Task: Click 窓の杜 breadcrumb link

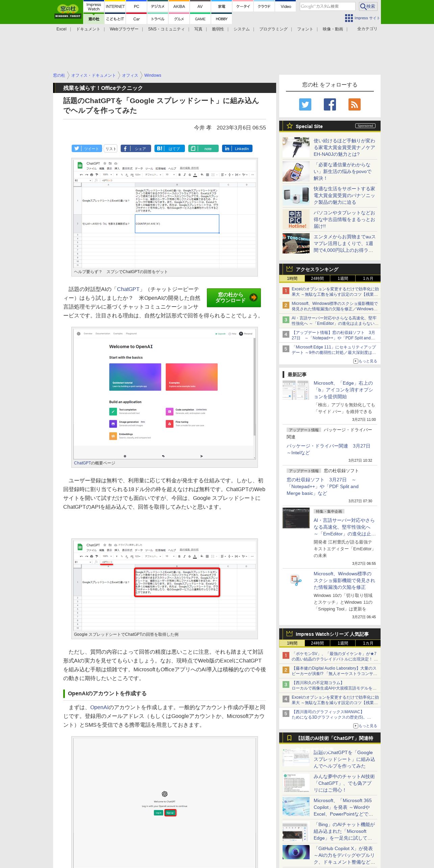Action: click(x=59, y=75)
